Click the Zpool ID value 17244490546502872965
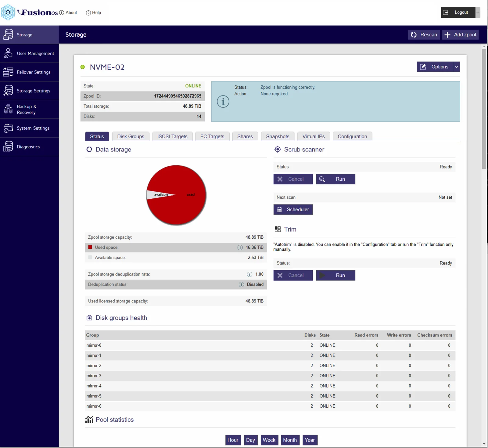 tap(178, 96)
